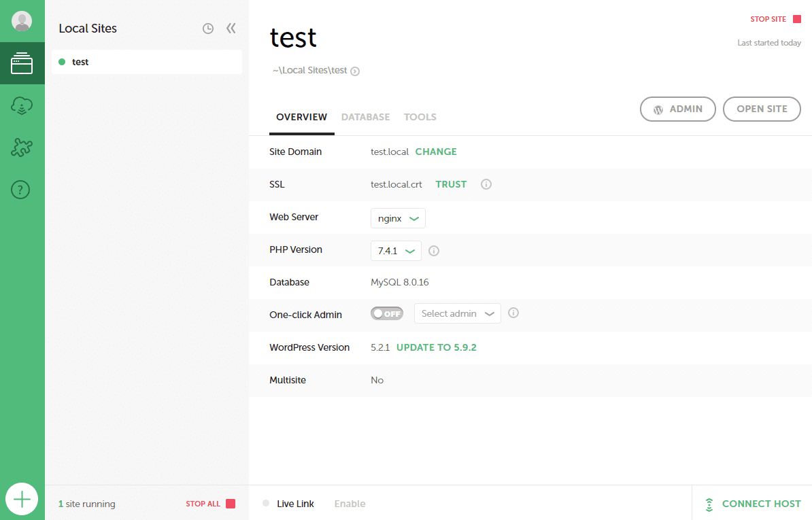This screenshot has width=812, height=520.
Task: Change the site domain
Action: (436, 152)
